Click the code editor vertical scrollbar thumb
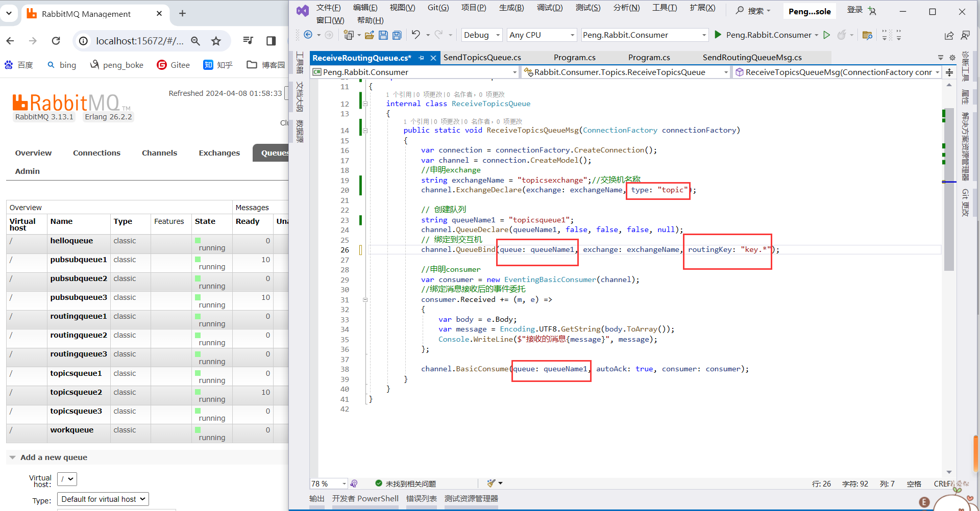 pos(949,189)
